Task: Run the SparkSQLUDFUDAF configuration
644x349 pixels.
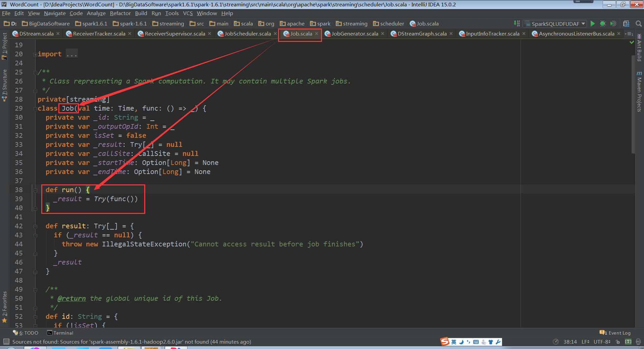Action: point(593,23)
